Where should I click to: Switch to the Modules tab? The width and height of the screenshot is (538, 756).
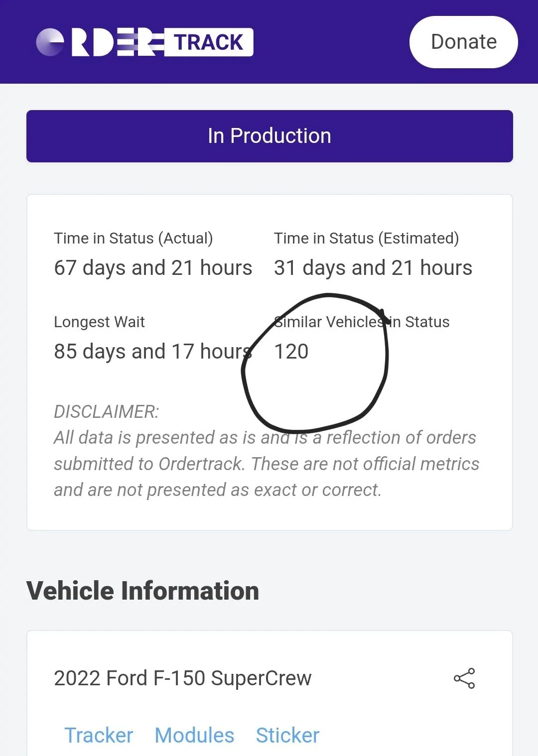coord(194,735)
